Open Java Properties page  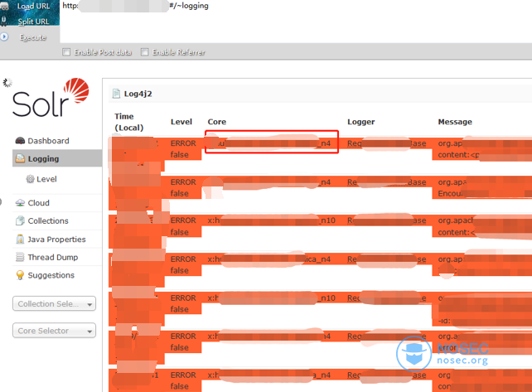tap(56, 240)
